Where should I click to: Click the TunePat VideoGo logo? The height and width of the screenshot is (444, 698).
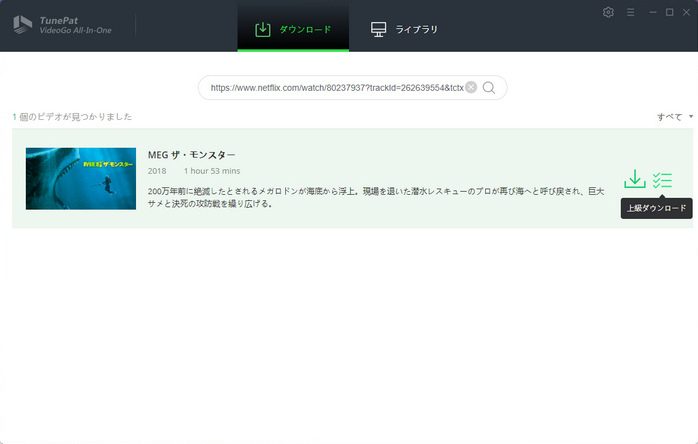(x=62, y=25)
